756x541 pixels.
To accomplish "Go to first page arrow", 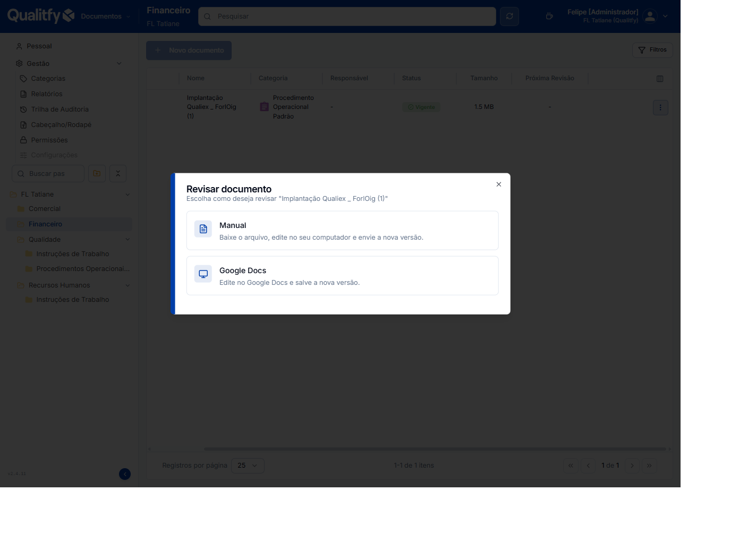I will (x=571, y=466).
